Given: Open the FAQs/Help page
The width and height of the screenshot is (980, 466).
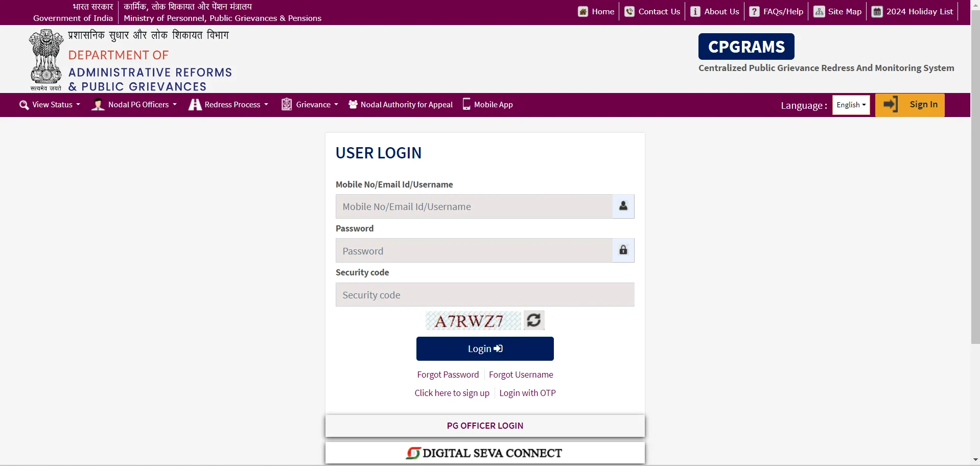Looking at the screenshot, I should click(x=776, y=12).
